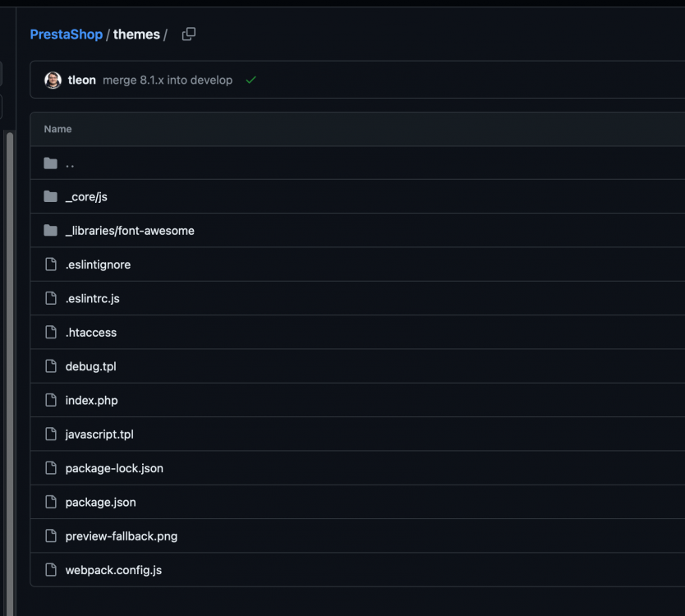Open preview-fallback.png

click(x=119, y=536)
